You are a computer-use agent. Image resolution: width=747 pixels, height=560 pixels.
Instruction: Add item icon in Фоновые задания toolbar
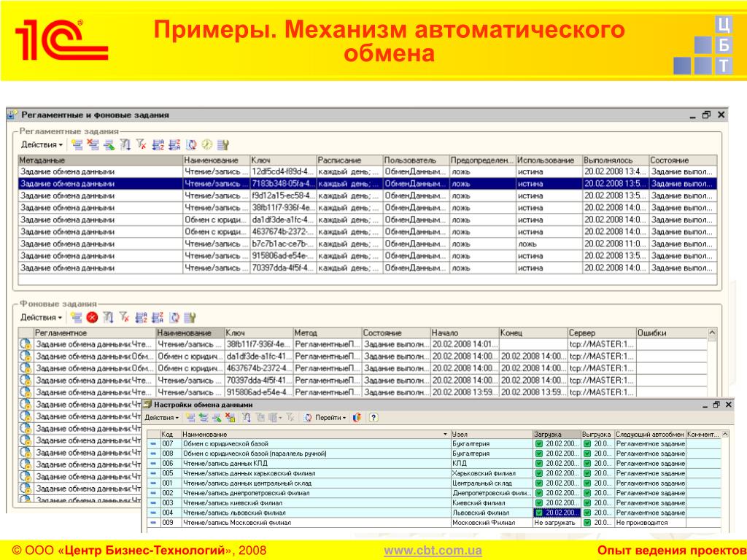(x=76, y=318)
